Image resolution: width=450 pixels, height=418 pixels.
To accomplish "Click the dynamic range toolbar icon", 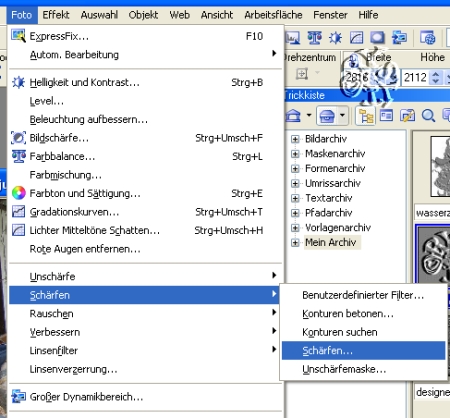I will pos(399,38).
